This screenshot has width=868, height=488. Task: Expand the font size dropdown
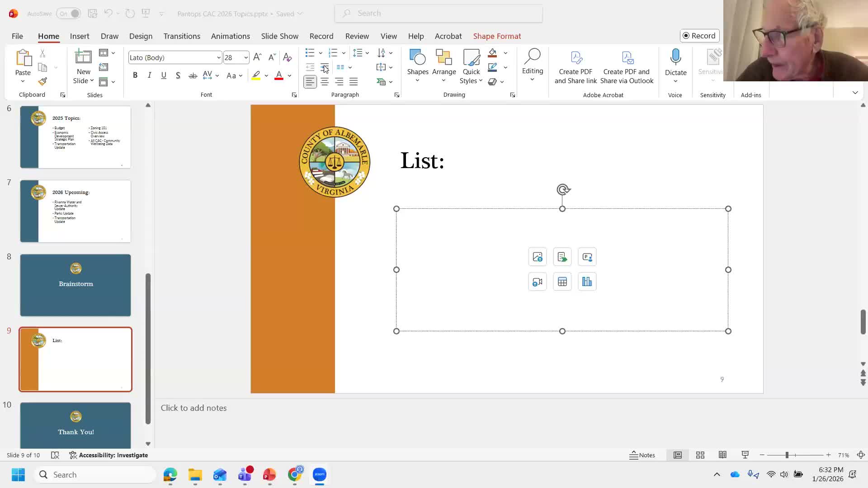click(x=245, y=57)
